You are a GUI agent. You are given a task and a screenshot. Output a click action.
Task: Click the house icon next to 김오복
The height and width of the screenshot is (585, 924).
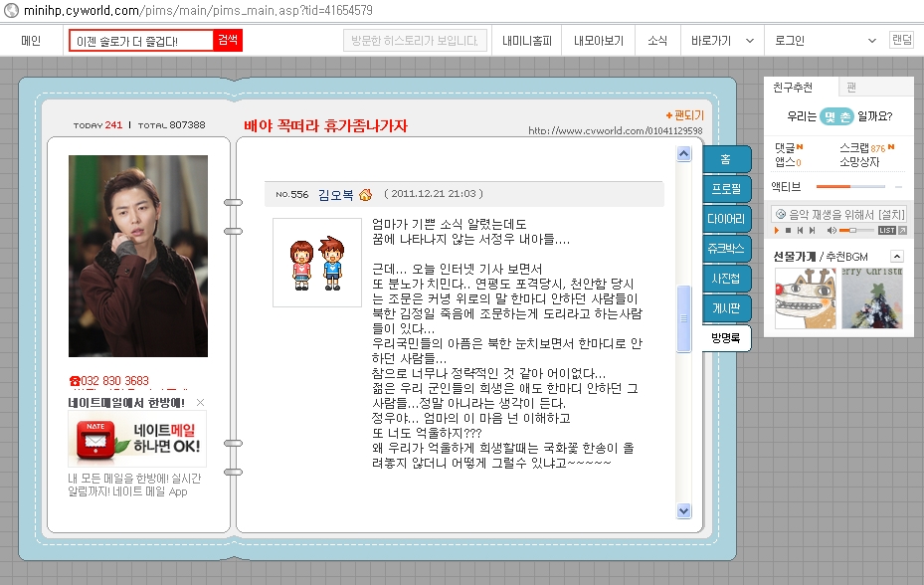[x=365, y=194]
